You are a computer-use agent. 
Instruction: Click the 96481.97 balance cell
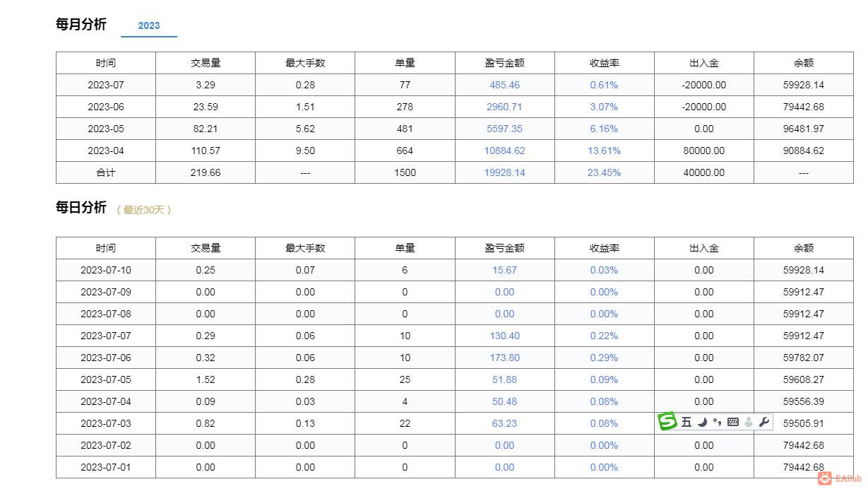[804, 129]
